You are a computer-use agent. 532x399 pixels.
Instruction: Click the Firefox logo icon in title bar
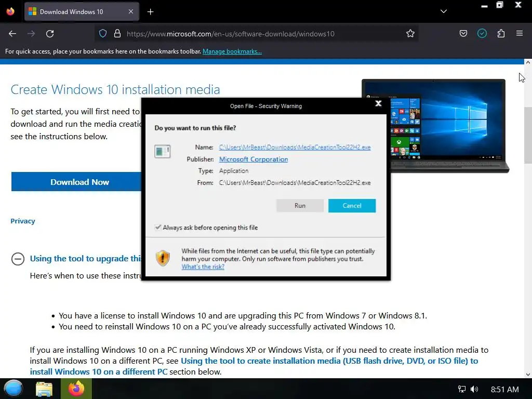coord(10,11)
